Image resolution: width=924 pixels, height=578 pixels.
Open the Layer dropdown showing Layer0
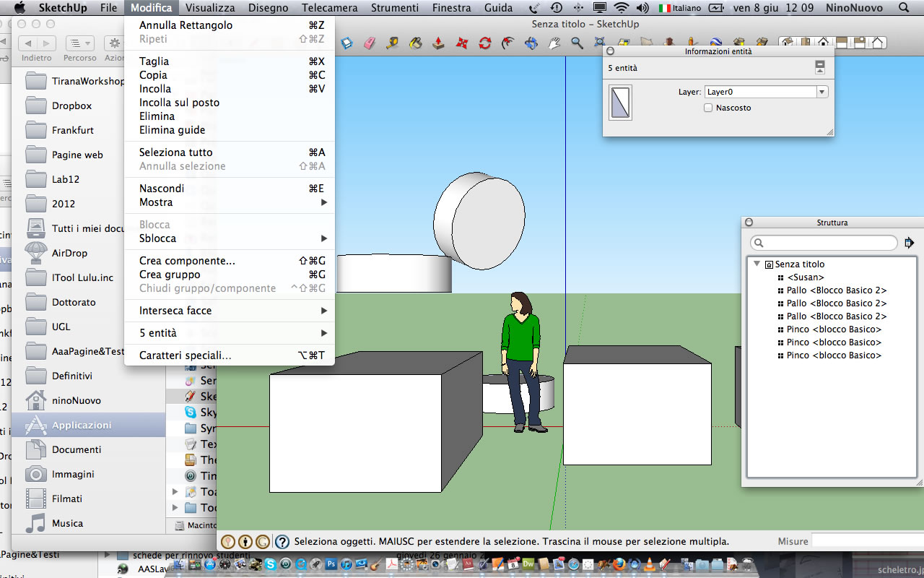pos(766,92)
